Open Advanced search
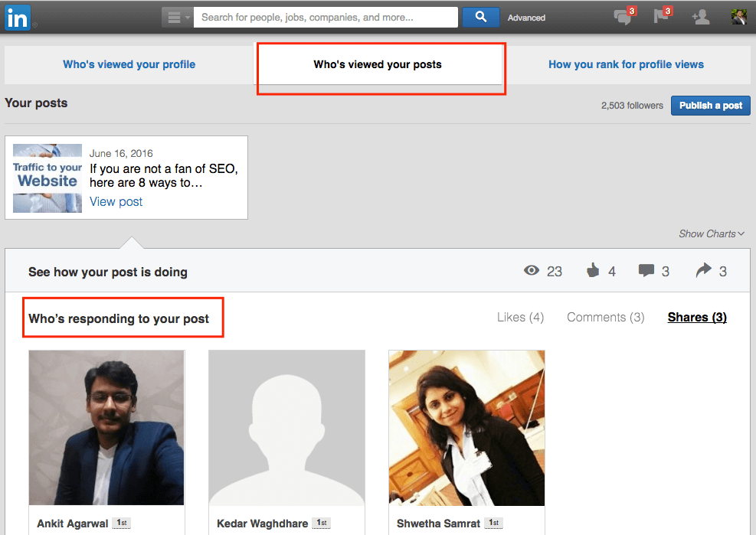Screen dimensions: 756x535 point(526,18)
